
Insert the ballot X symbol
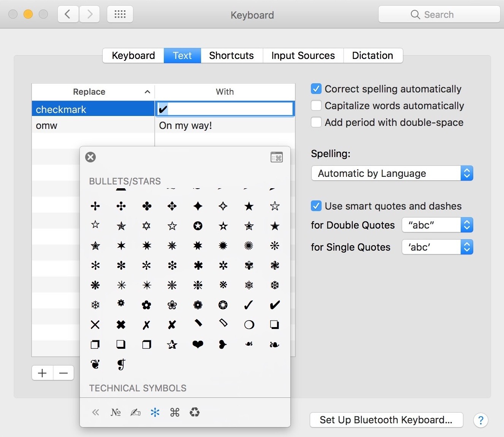click(x=146, y=324)
